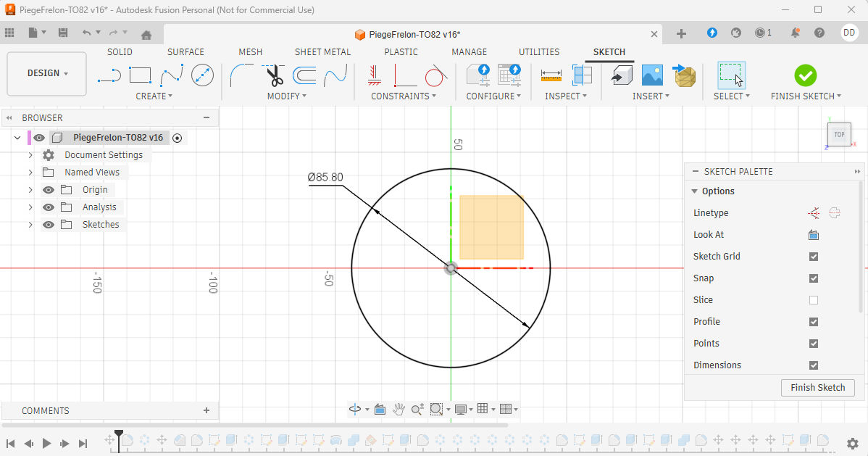
Task: Apply the Tangent constraint tool
Action: (x=435, y=75)
